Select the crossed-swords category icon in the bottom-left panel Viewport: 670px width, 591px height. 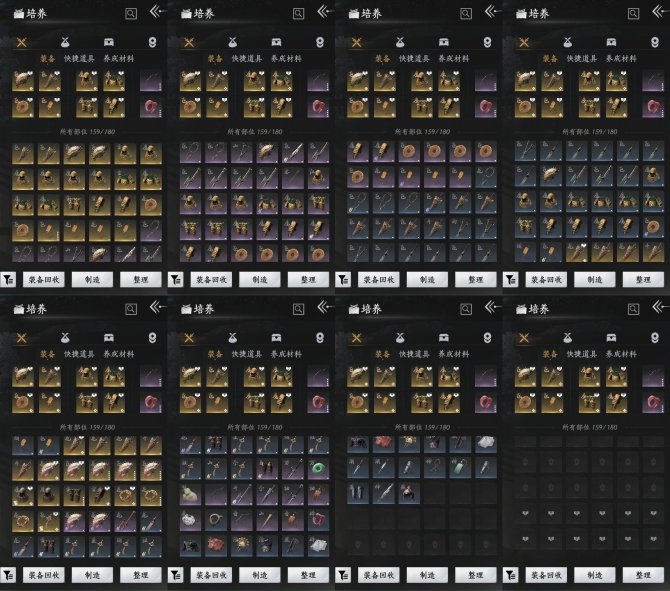(x=21, y=338)
